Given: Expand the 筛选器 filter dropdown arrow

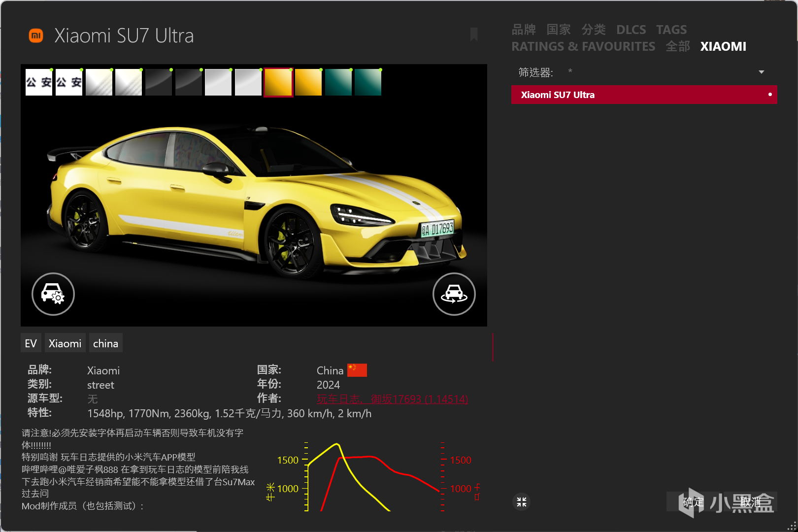Looking at the screenshot, I should [762, 72].
